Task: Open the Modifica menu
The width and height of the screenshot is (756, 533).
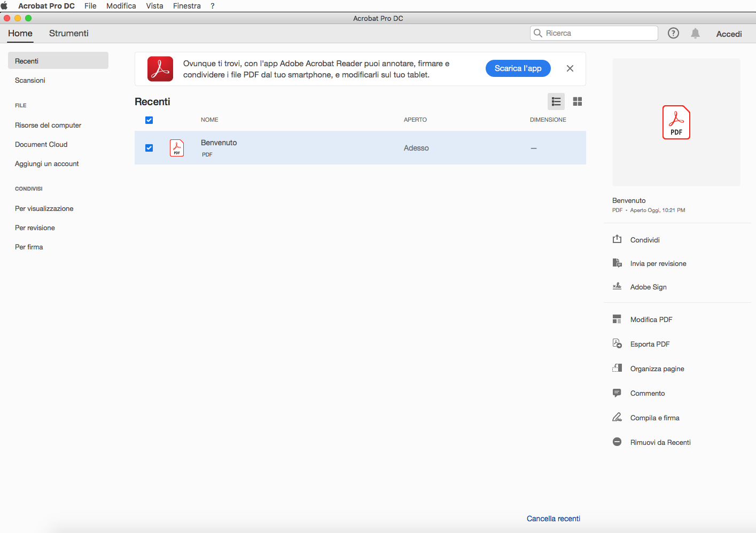Action: 121,6
